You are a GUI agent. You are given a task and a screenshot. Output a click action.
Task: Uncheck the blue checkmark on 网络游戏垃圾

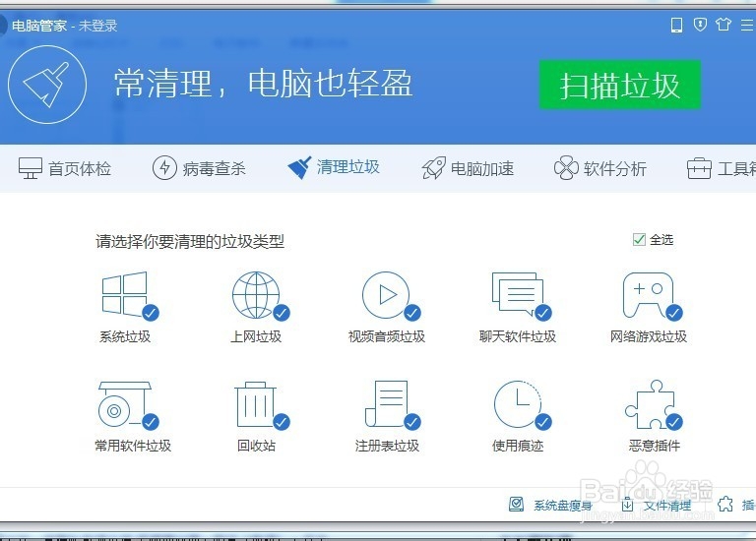[x=674, y=313]
